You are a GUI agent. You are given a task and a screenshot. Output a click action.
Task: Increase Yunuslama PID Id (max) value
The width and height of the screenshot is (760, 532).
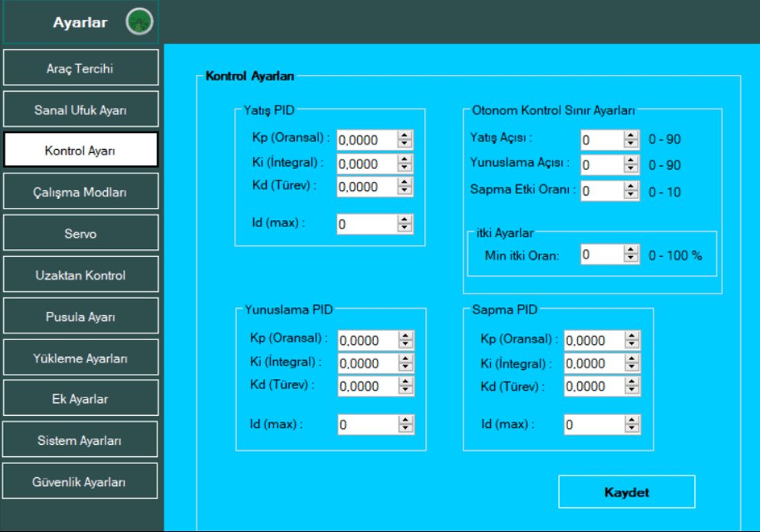406,420
